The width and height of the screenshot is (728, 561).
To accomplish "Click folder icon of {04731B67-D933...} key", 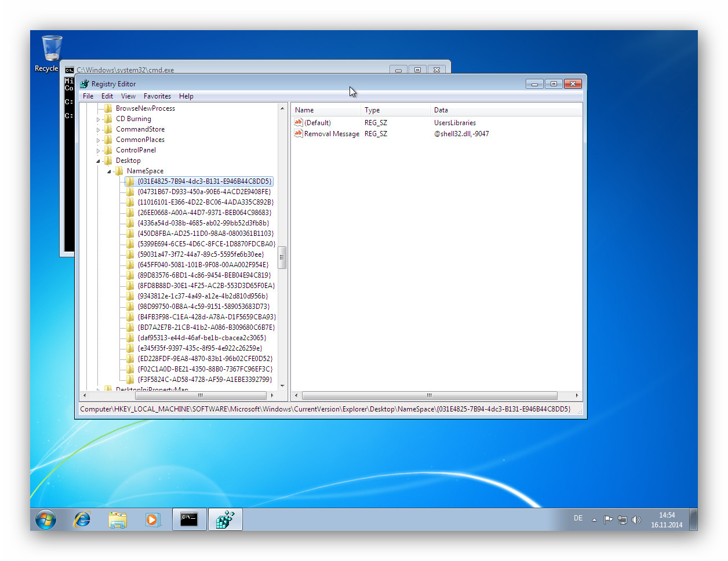I will coord(130,192).
